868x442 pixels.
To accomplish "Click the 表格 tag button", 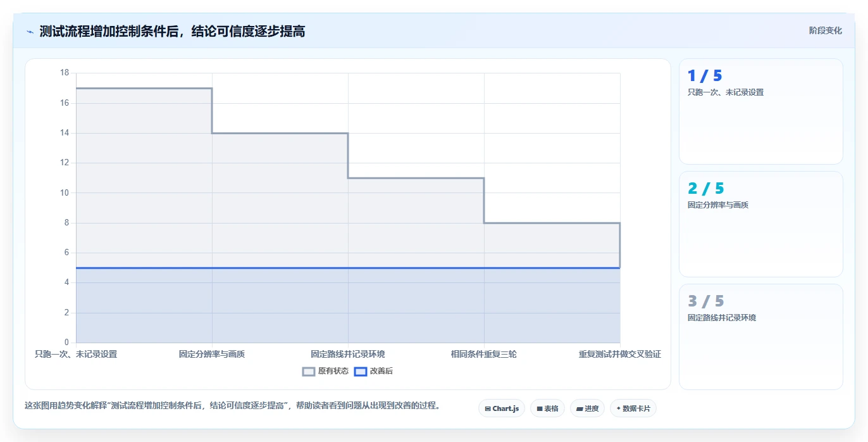I will [547, 408].
